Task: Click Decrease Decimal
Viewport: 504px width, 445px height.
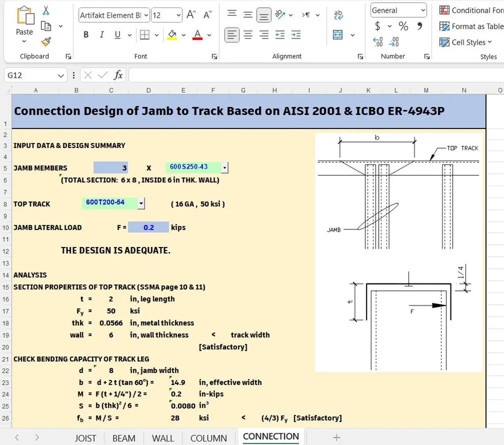Action: tap(394, 42)
